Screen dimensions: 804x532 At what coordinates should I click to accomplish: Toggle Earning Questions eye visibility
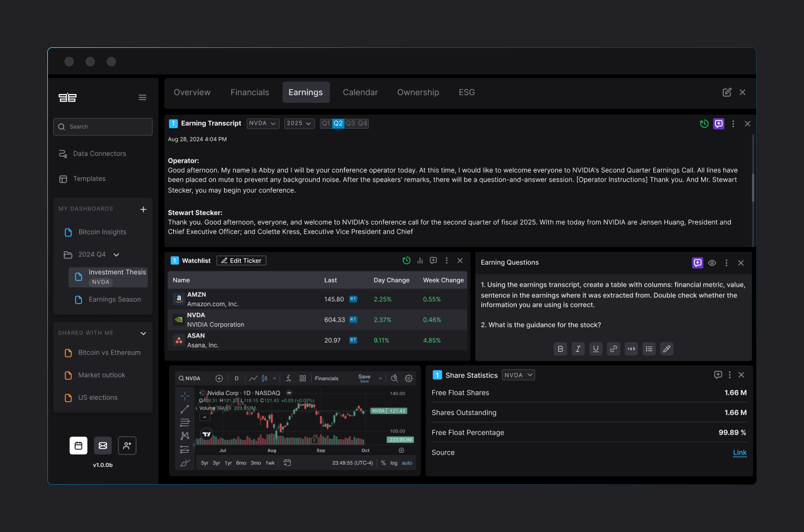[x=712, y=263]
